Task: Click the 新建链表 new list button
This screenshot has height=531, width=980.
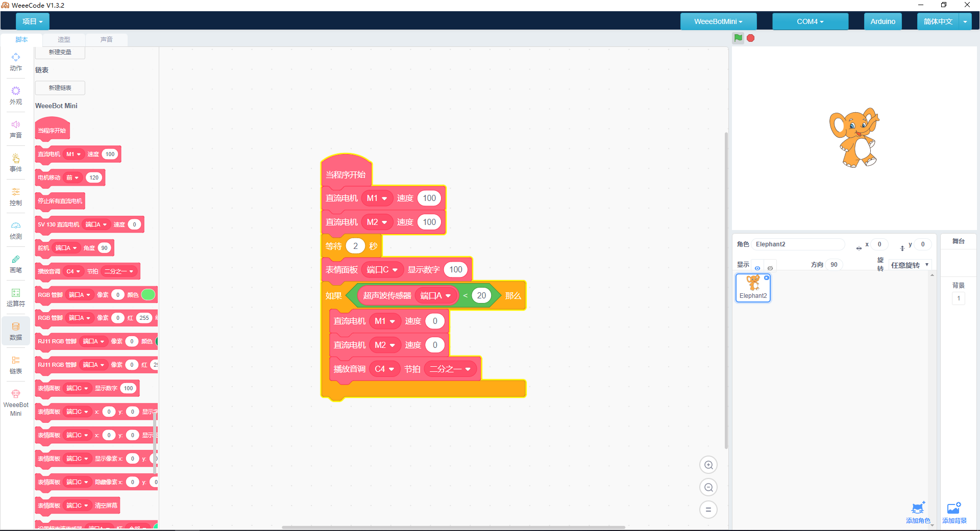Action: 60,88
